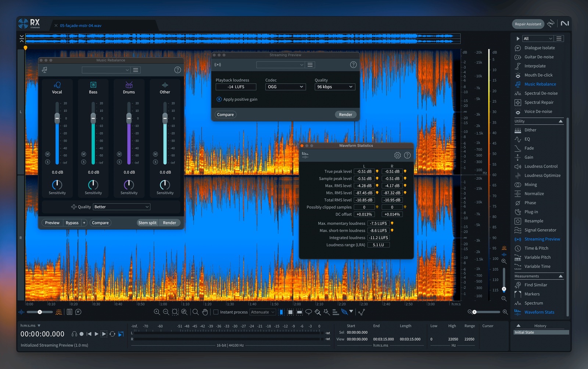Open the Music Rebalance Quality dropdown
Viewport: 588px width, 369px height.
coord(122,207)
